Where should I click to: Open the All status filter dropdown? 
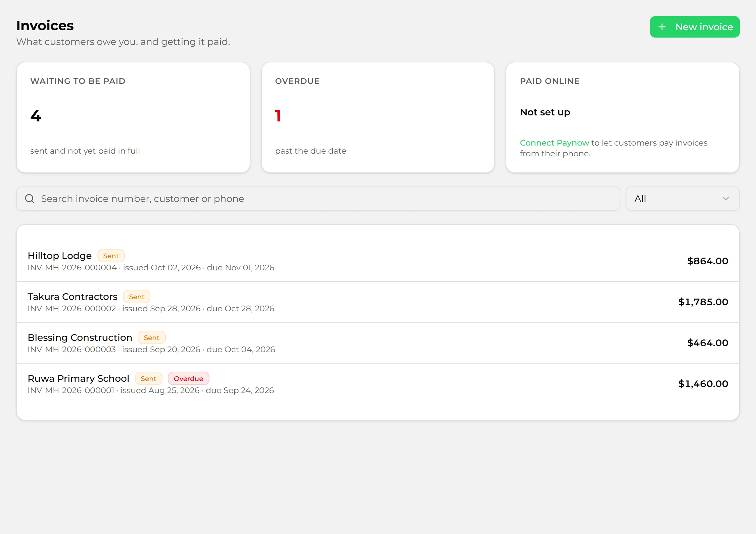point(682,199)
